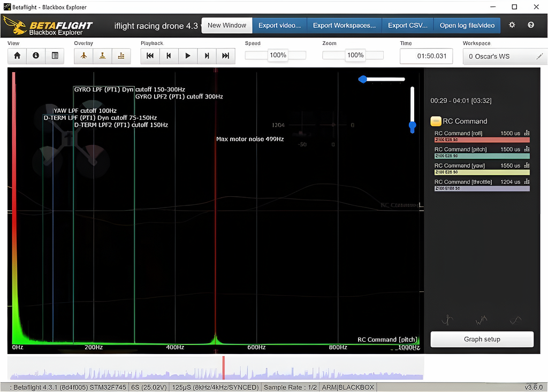Image resolution: width=548 pixels, height=392 pixels.
Task: Toggle the spectrum analyser overlay icon
Action: click(x=121, y=56)
